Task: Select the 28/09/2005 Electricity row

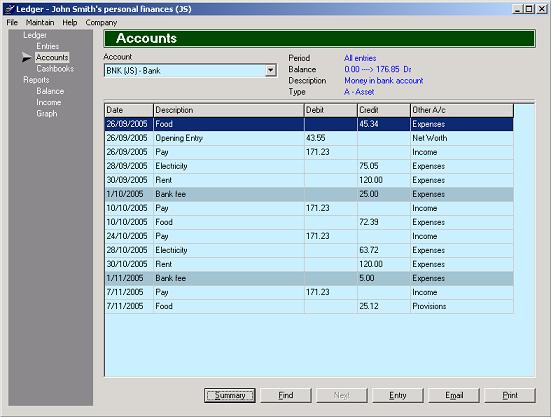Action: pos(309,166)
